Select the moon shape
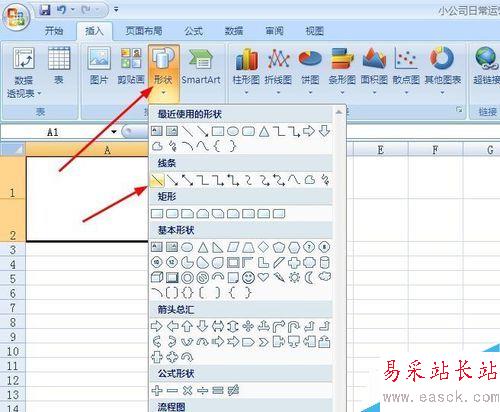500x412 pixels. pos(310,277)
